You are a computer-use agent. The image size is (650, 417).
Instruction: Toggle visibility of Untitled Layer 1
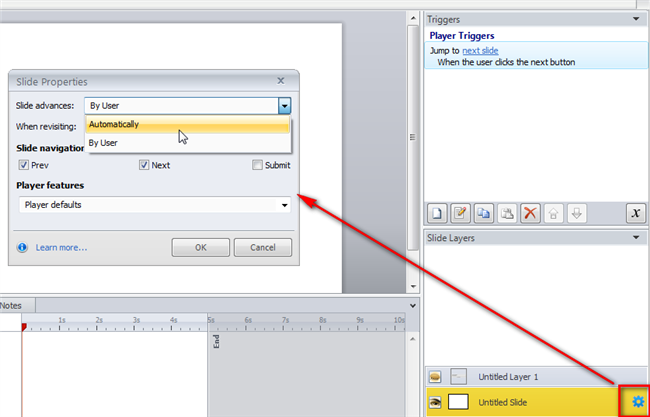[435, 377]
